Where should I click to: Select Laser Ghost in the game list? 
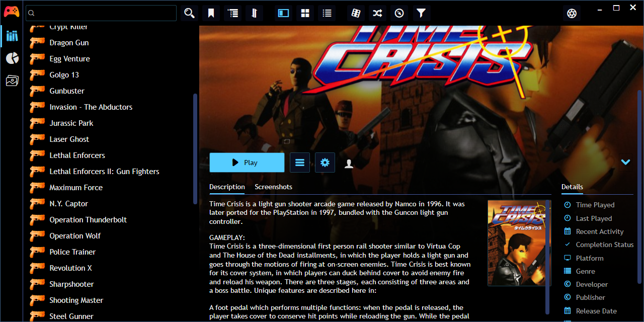pos(69,139)
